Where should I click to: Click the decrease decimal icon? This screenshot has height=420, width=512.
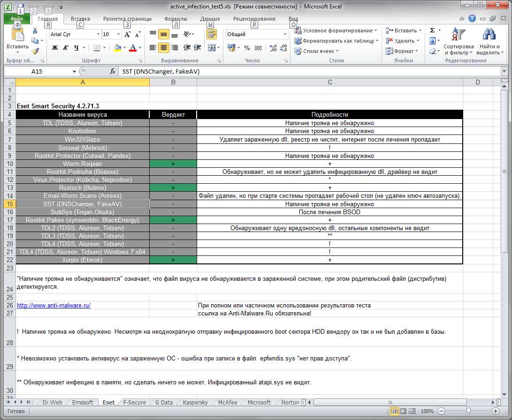(284, 48)
